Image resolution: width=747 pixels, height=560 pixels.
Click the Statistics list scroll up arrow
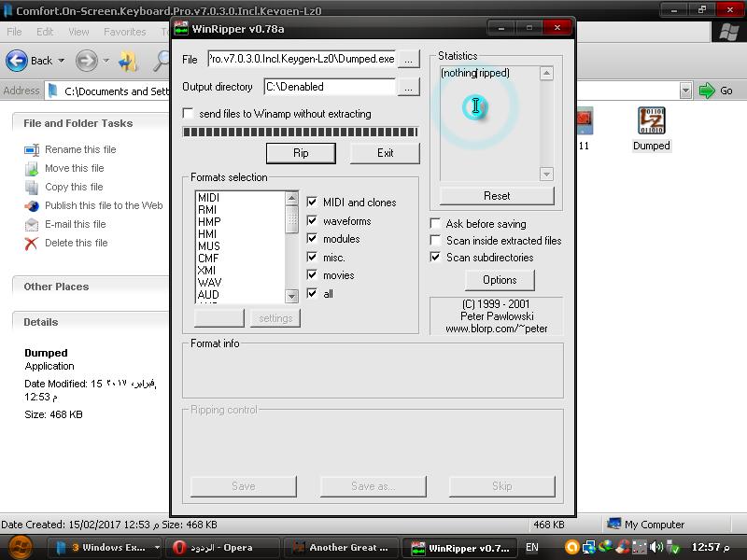[x=546, y=74]
